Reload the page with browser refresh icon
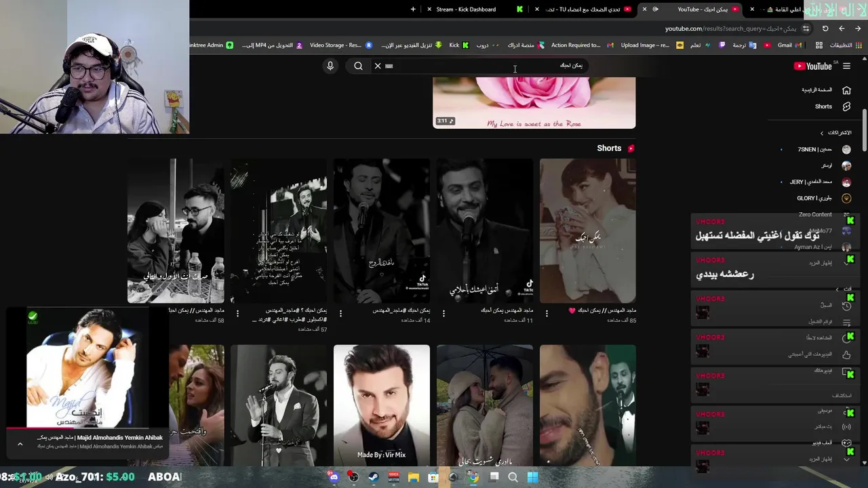Image resolution: width=868 pixels, height=488 pixels. tap(825, 28)
